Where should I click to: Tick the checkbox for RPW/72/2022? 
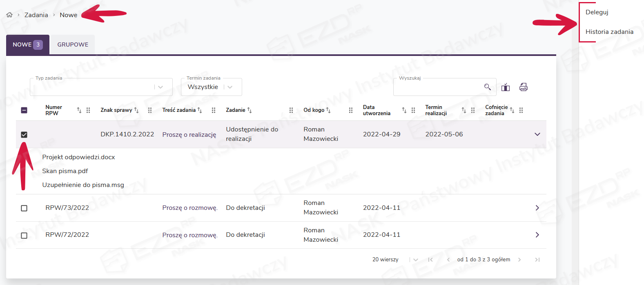[24, 236]
